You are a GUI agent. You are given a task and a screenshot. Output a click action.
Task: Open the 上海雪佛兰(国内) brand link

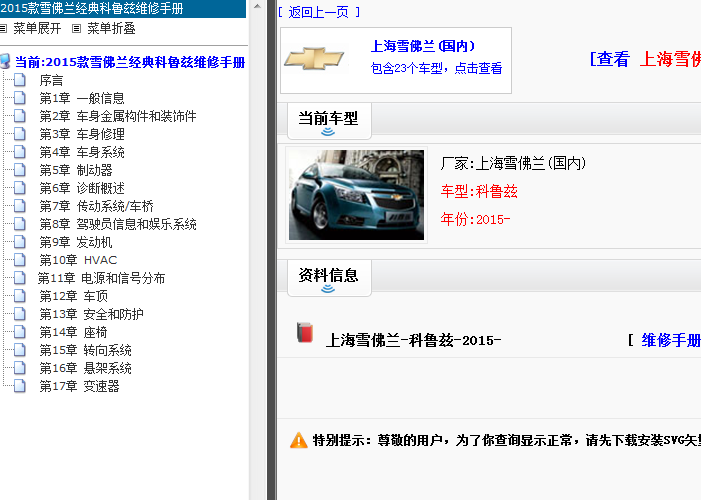pos(422,46)
